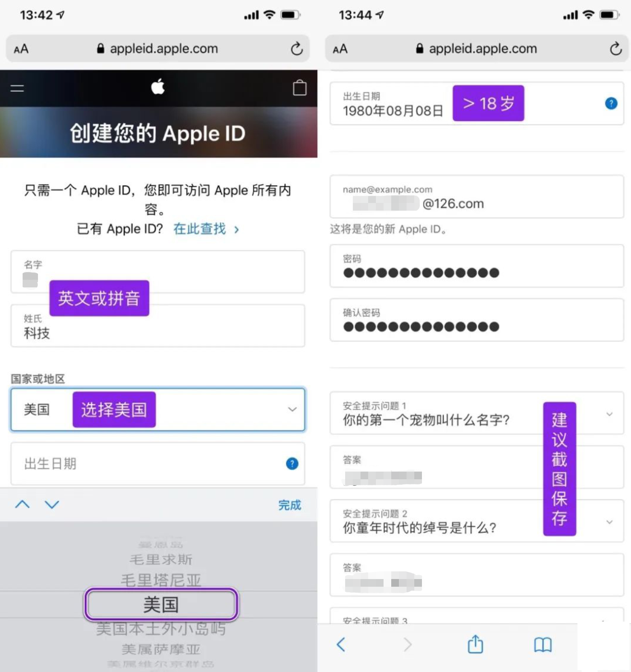Screen dimensions: 631x672
Task: Go to previous form field with up arrow
Action: coord(22,505)
